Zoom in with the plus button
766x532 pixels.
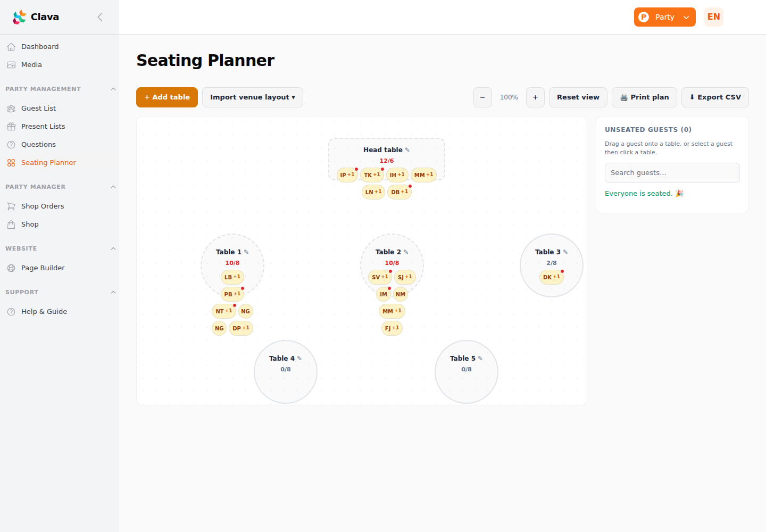click(535, 97)
